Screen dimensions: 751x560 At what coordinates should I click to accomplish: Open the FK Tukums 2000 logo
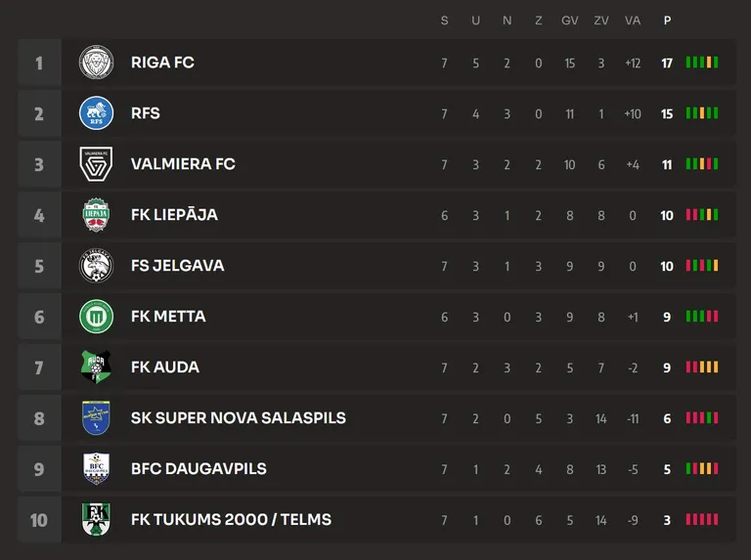96,519
